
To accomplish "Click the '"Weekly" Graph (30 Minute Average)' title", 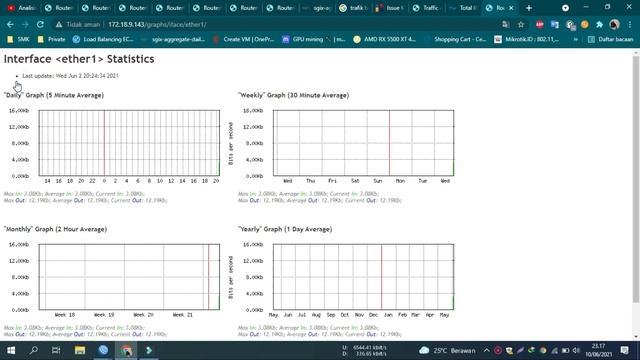I will (x=293, y=95).
